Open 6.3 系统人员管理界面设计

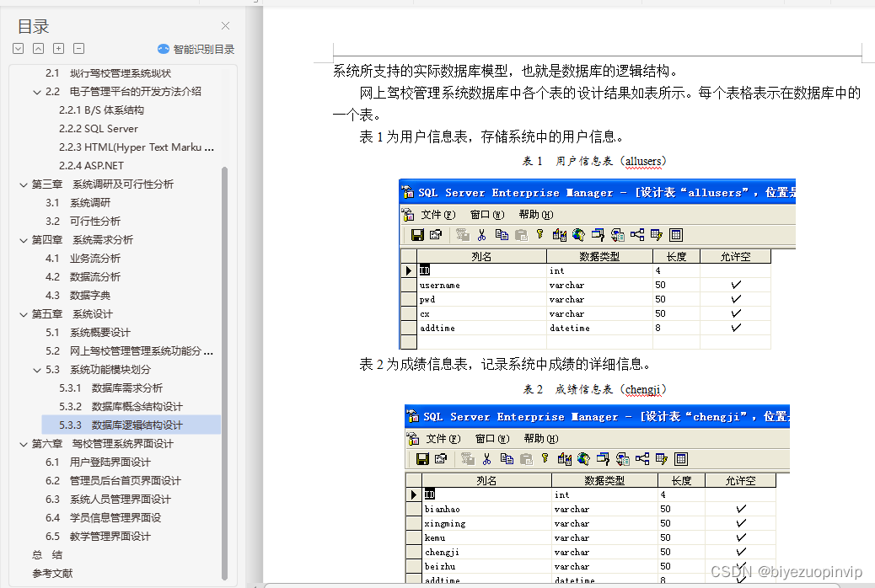pos(108,500)
